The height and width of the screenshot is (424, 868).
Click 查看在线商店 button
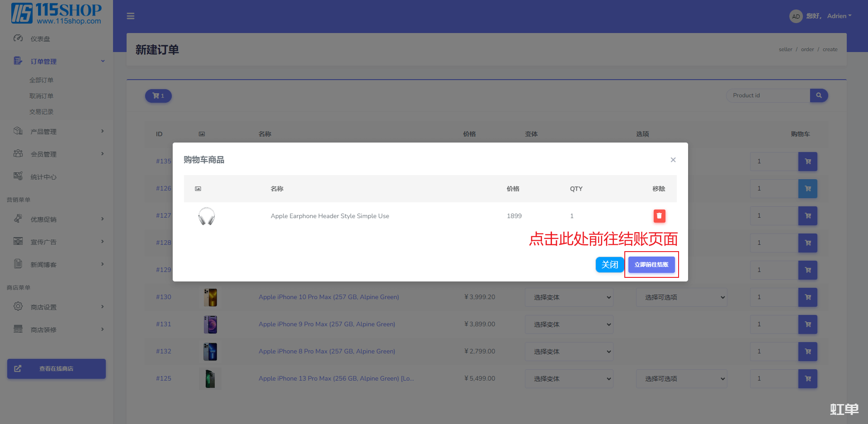pos(57,369)
